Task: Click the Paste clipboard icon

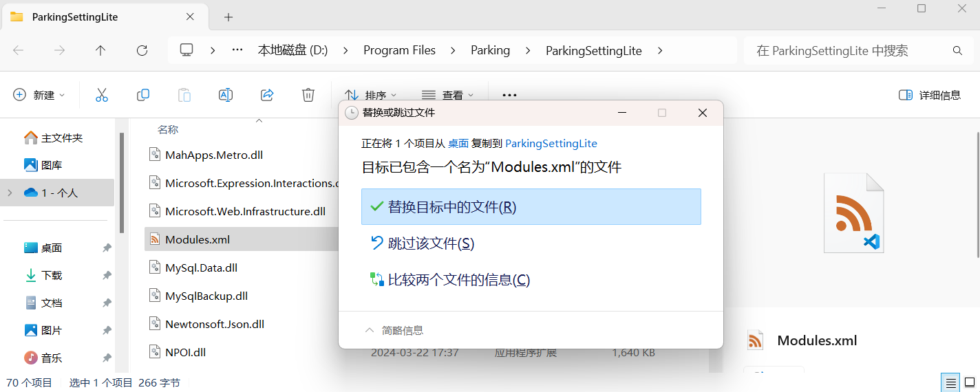Action: pyautogui.click(x=184, y=95)
